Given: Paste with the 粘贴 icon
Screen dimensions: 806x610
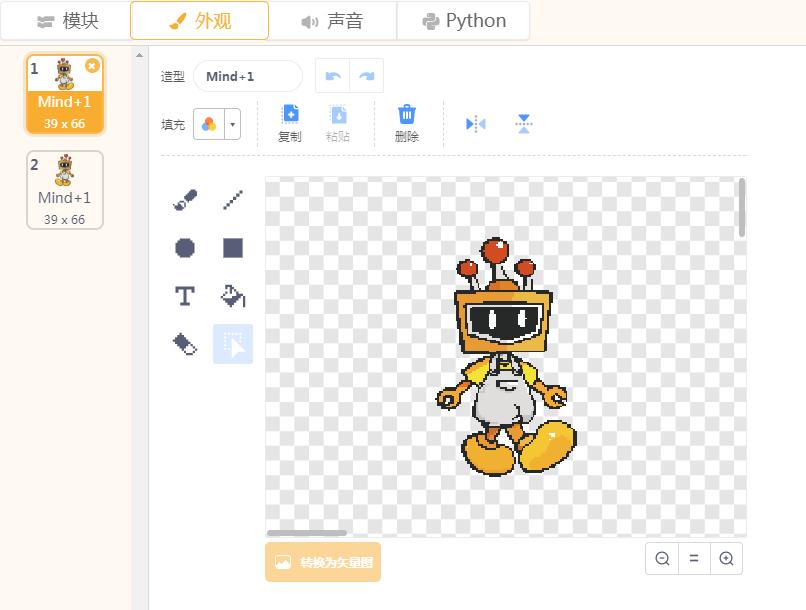Looking at the screenshot, I should (x=338, y=123).
